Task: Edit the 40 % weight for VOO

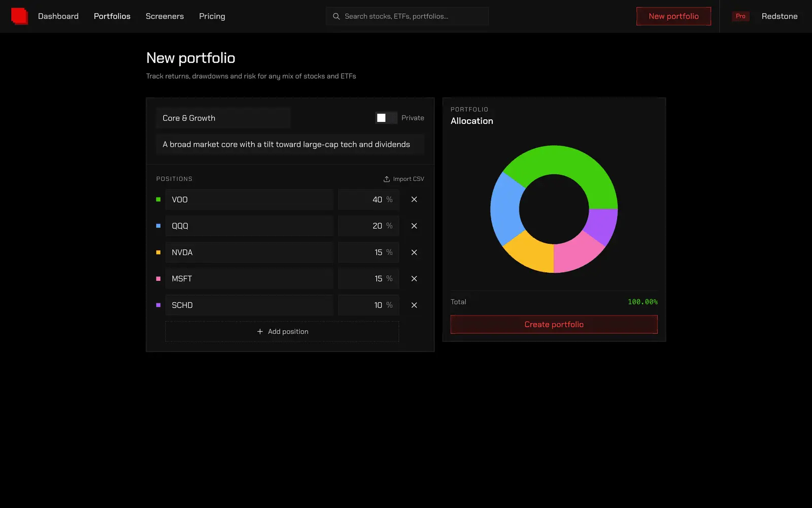Action: point(368,200)
